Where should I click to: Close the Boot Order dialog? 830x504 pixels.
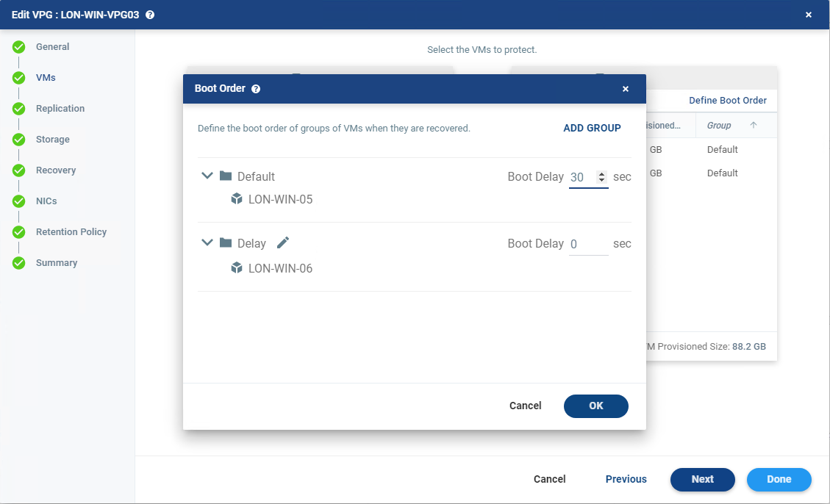click(626, 89)
